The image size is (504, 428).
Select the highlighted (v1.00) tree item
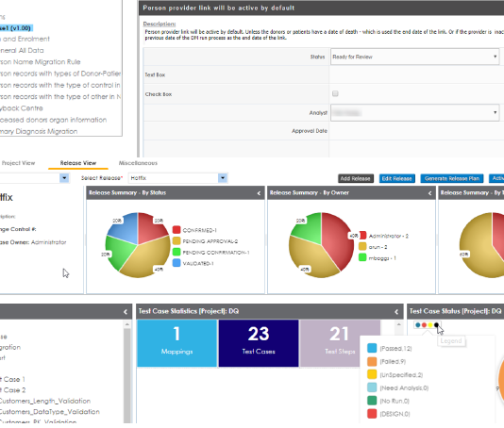click(x=16, y=28)
